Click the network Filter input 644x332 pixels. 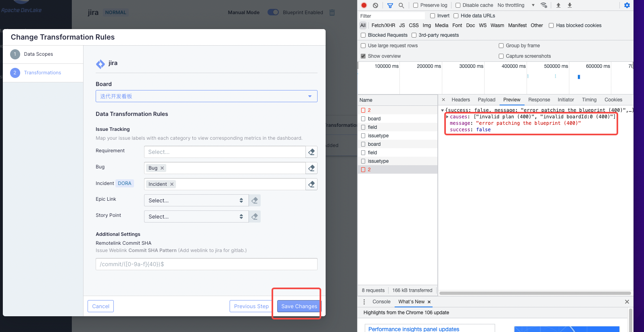click(392, 16)
